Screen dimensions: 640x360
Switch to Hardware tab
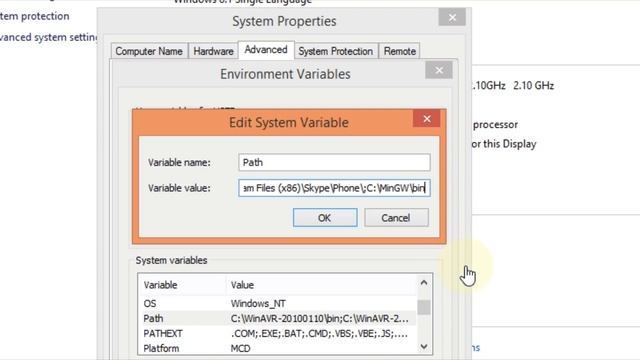tap(213, 51)
